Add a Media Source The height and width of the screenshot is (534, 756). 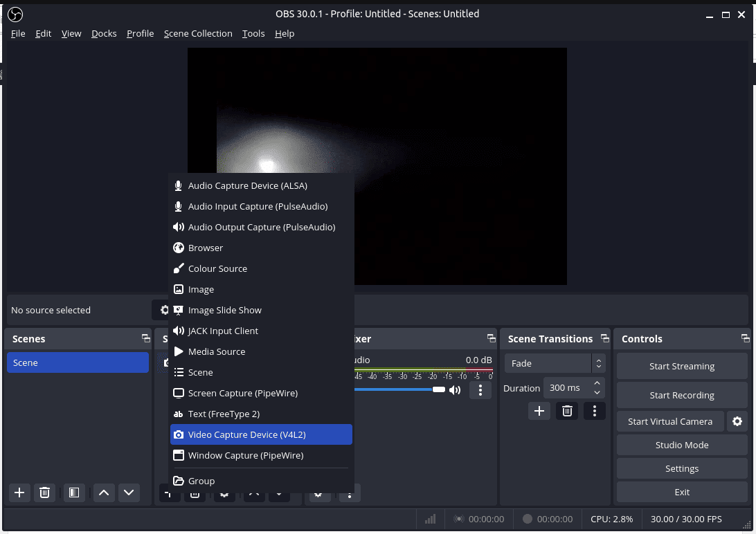[x=261, y=351]
